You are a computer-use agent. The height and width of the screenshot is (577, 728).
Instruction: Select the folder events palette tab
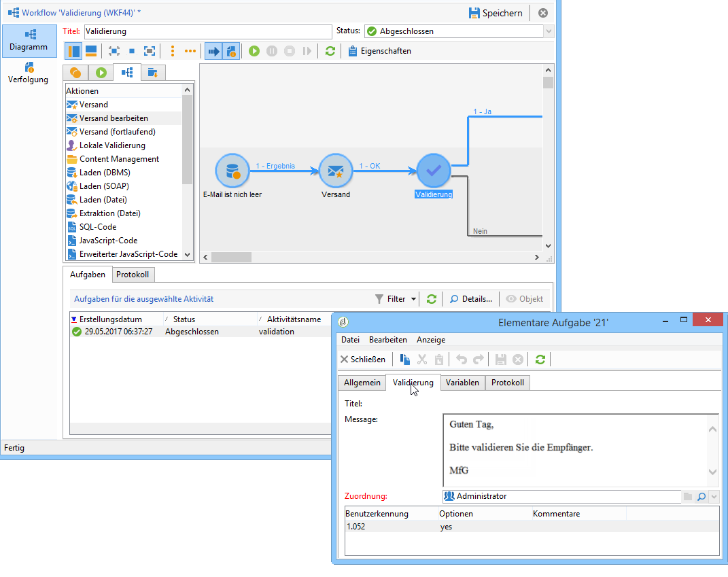click(x=153, y=73)
